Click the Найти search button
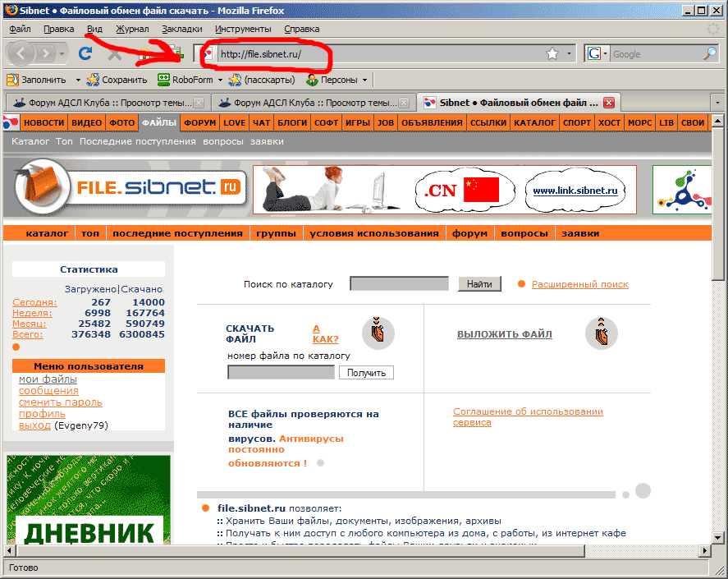The width and height of the screenshot is (728, 579). point(479,284)
